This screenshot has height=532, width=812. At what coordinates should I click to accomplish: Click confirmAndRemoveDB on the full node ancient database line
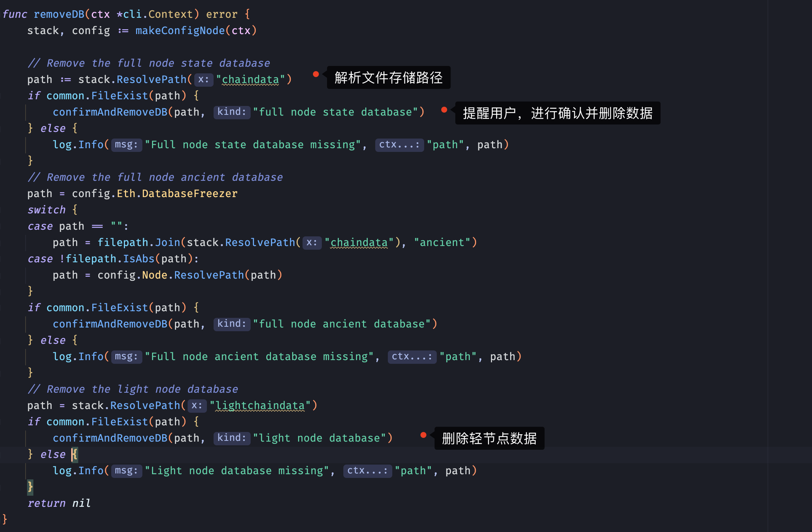pyautogui.click(x=110, y=324)
